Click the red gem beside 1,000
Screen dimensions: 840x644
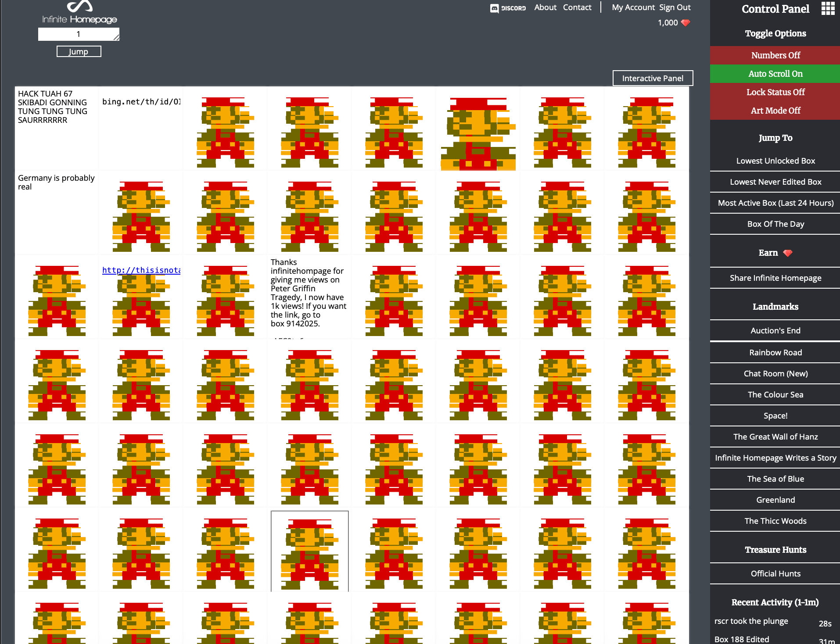(x=686, y=23)
